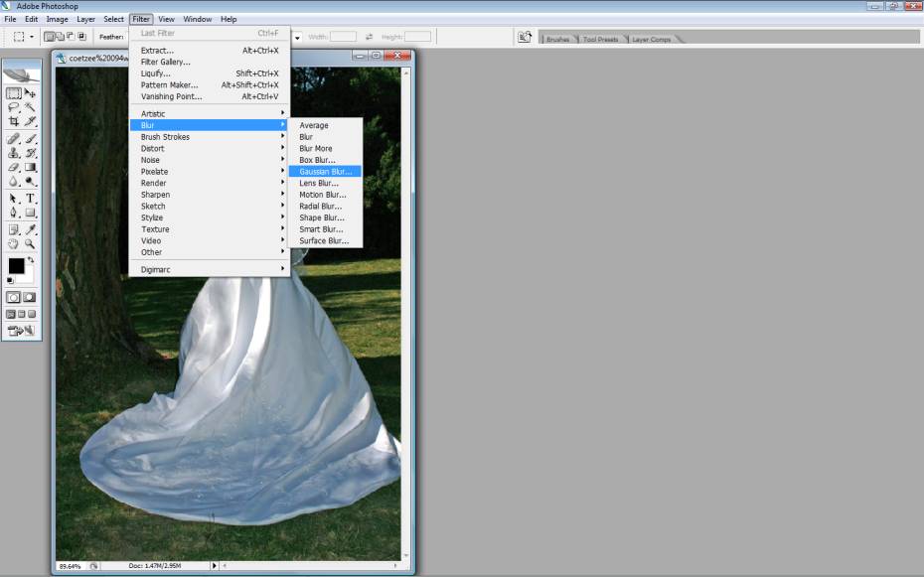Switch to Standard Screen Mode

coord(11,315)
